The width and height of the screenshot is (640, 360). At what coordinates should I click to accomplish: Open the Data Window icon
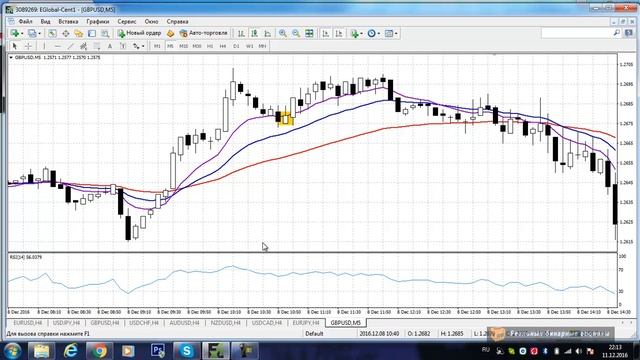tap(65, 33)
